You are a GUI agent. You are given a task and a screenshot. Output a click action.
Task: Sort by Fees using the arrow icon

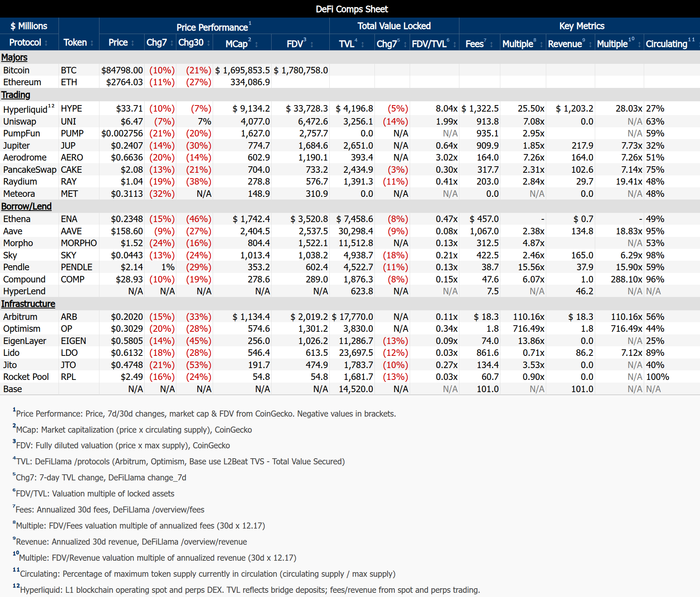(x=492, y=44)
